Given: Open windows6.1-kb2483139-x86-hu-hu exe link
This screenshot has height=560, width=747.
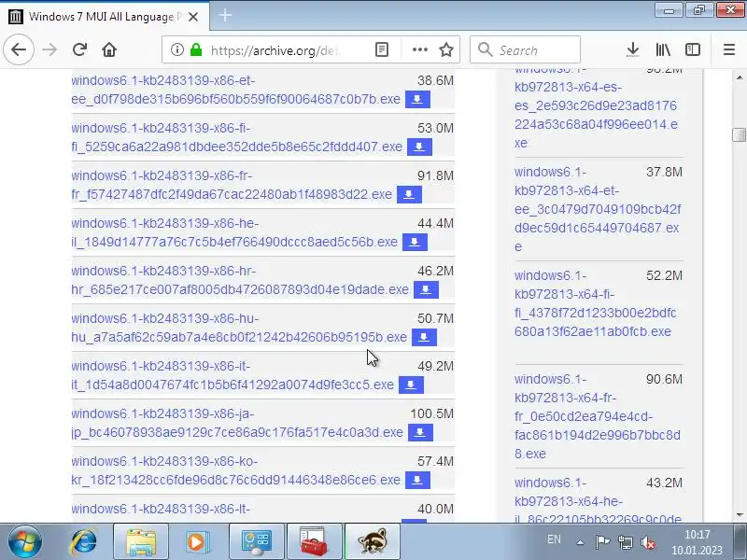Looking at the screenshot, I should 239,328.
